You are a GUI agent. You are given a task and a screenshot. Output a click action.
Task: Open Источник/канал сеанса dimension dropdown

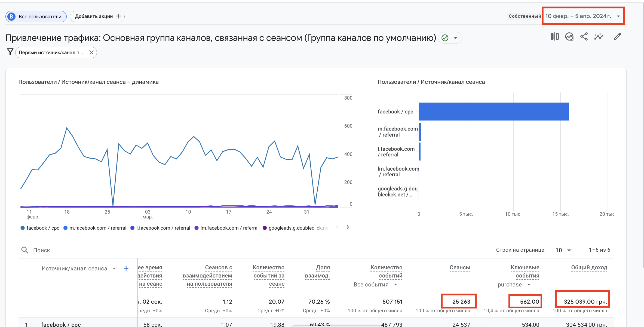[x=79, y=269]
